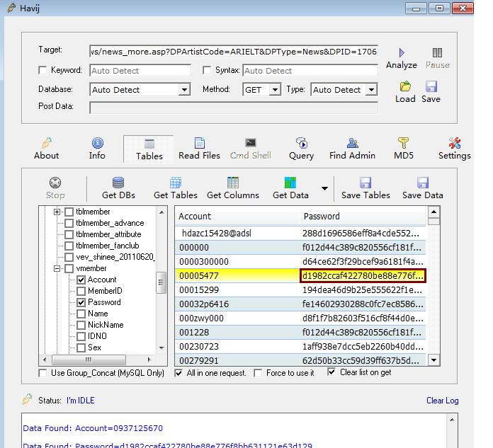Click the Save Tables icon
This screenshot has height=448, width=493.
pyautogui.click(x=365, y=183)
